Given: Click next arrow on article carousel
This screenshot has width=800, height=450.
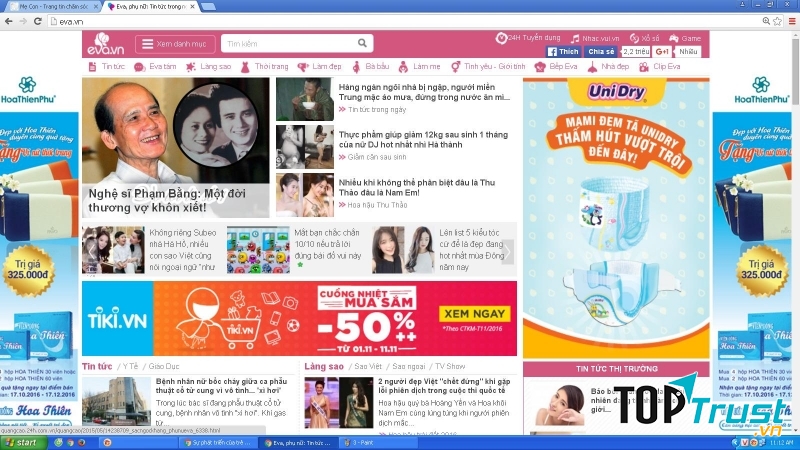Looking at the screenshot, I should pyautogui.click(x=507, y=250).
